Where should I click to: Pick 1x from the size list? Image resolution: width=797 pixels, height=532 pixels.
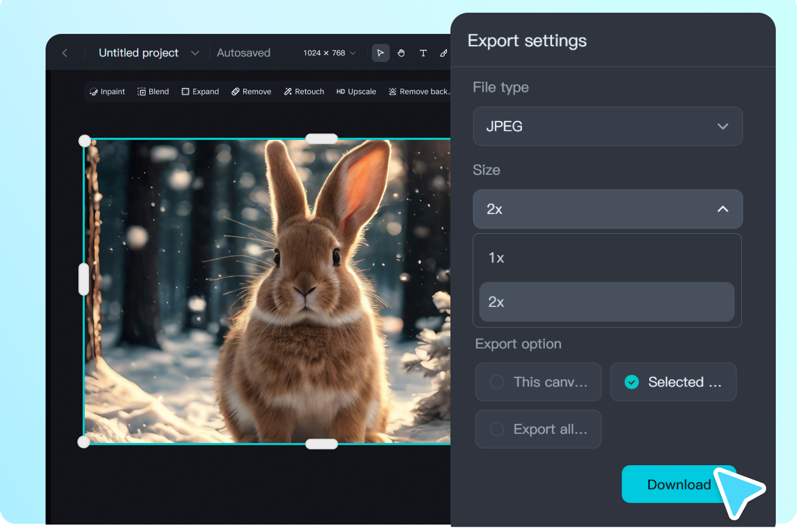607,258
